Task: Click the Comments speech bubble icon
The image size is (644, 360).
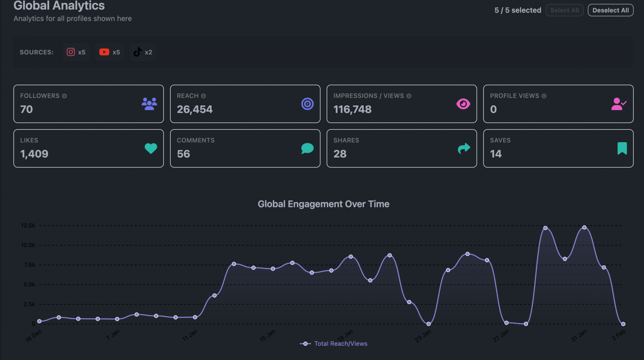Action: click(307, 148)
